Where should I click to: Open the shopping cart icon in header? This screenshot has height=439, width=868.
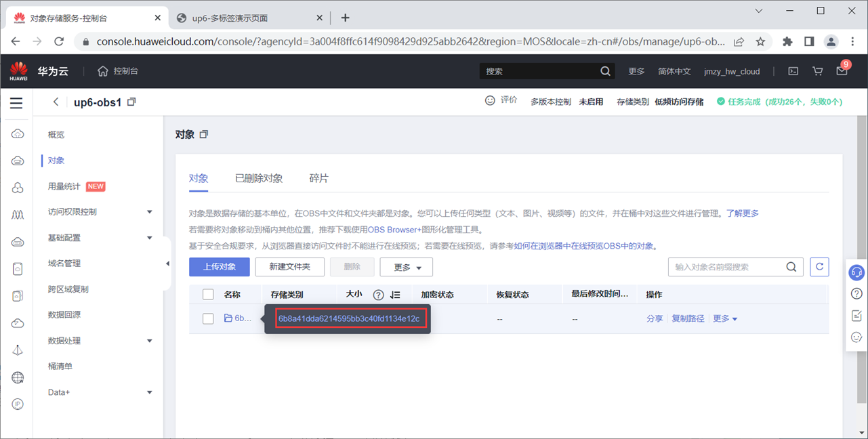pos(817,71)
